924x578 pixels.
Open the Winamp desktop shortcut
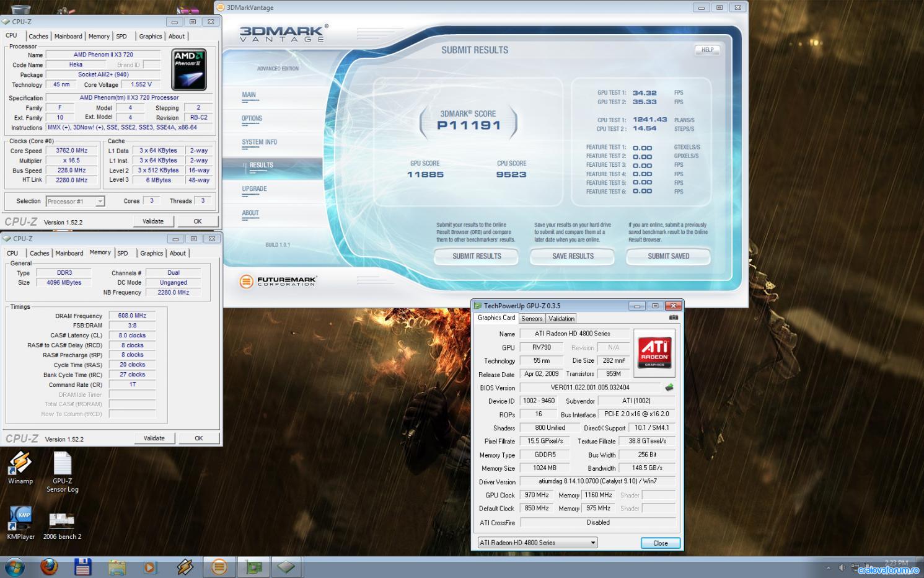click(x=20, y=468)
